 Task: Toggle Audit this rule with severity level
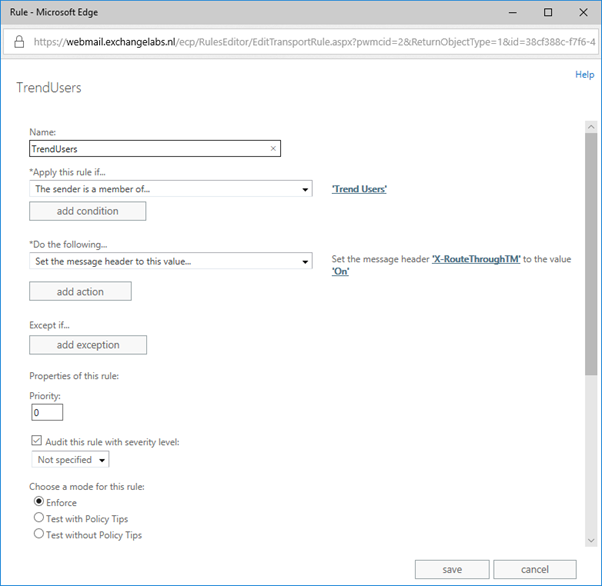(x=38, y=441)
